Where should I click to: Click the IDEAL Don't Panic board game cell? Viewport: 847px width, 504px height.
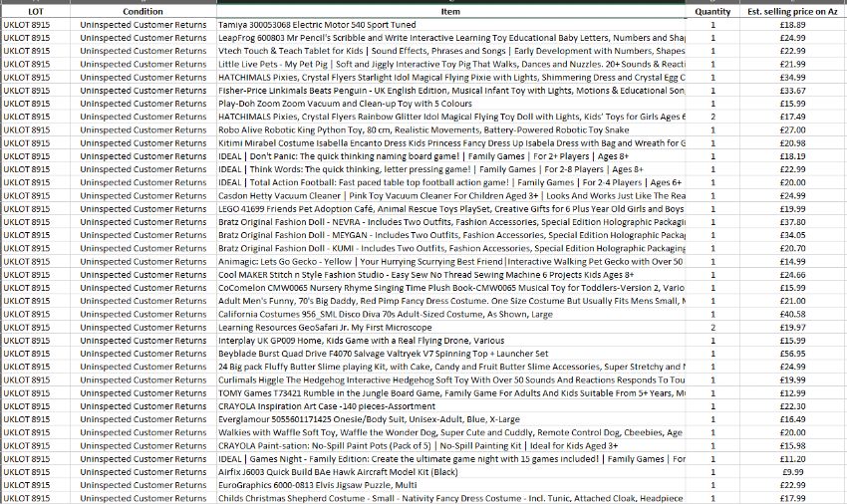click(x=451, y=156)
